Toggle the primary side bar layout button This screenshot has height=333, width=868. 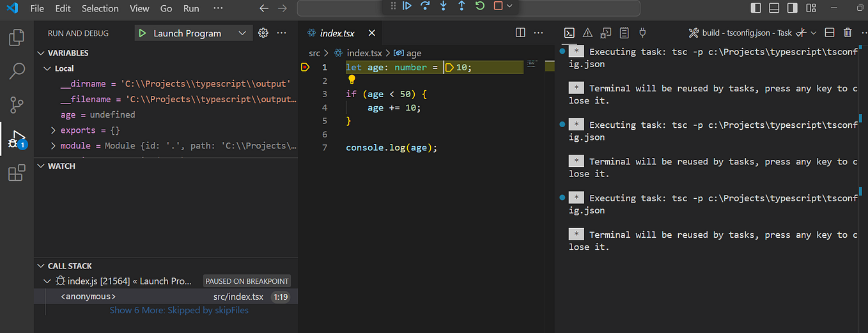click(x=756, y=8)
